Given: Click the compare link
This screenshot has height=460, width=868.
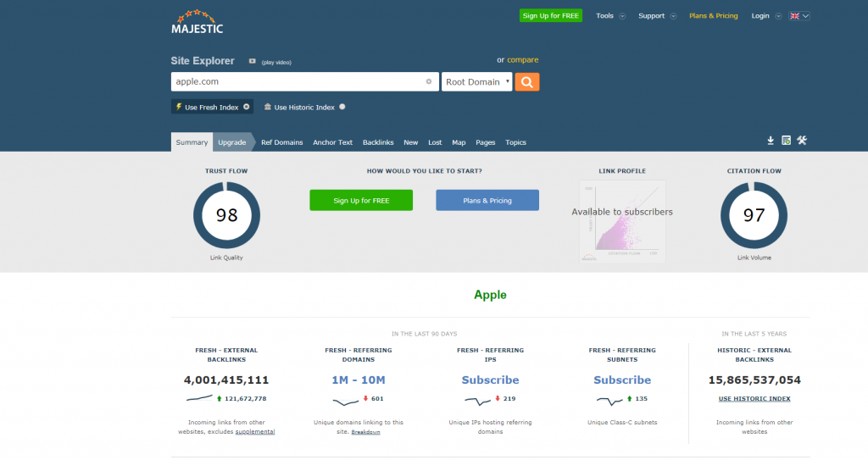Looking at the screenshot, I should pos(522,60).
